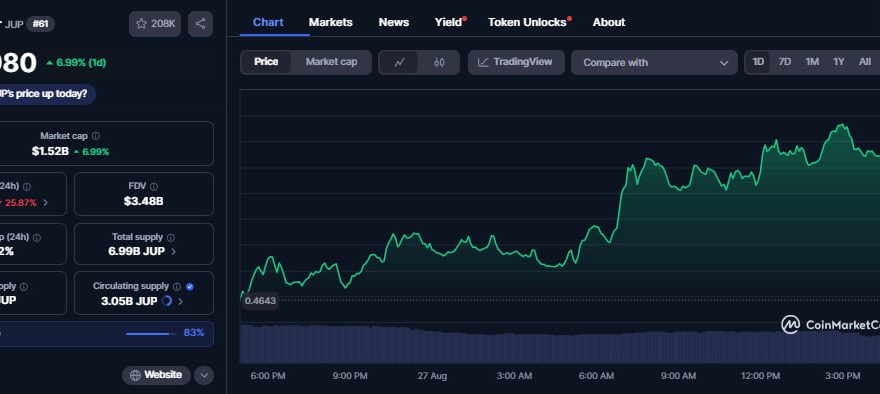Select the 1Y time range

pos(838,62)
